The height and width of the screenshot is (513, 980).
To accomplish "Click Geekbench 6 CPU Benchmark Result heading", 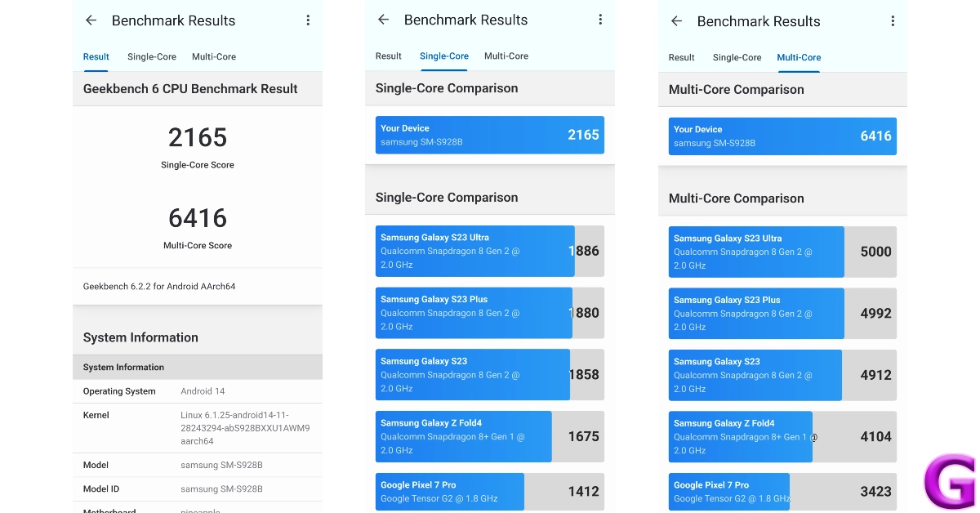I will click(x=190, y=89).
